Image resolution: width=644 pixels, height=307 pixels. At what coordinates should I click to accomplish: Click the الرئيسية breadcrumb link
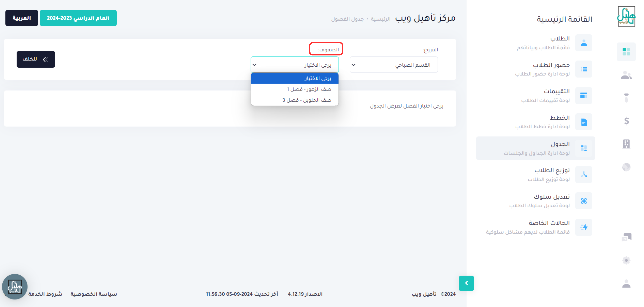point(380,19)
